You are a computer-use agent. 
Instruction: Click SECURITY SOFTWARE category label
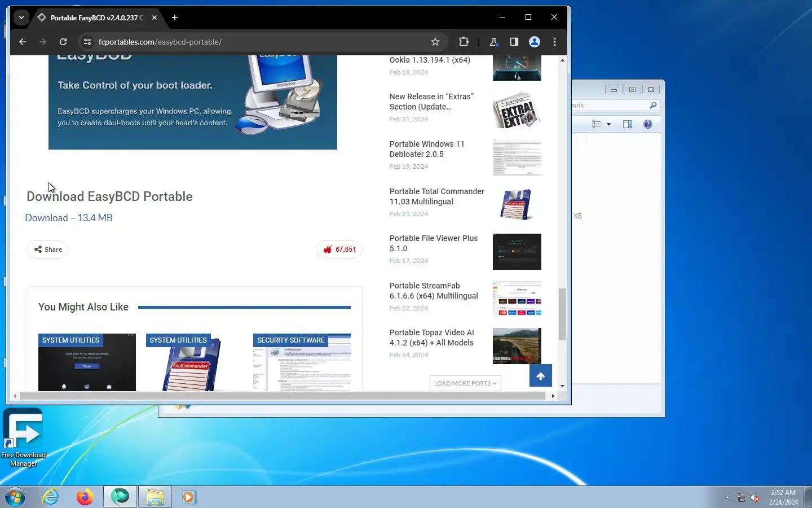pyautogui.click(x=291, y=340)
